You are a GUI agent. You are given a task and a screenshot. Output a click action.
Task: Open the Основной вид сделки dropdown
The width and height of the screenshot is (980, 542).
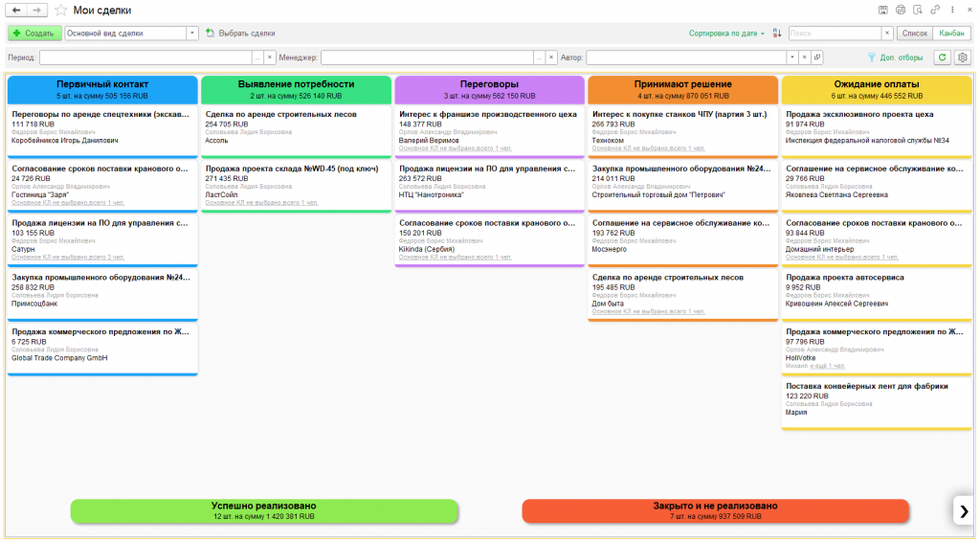193,33
